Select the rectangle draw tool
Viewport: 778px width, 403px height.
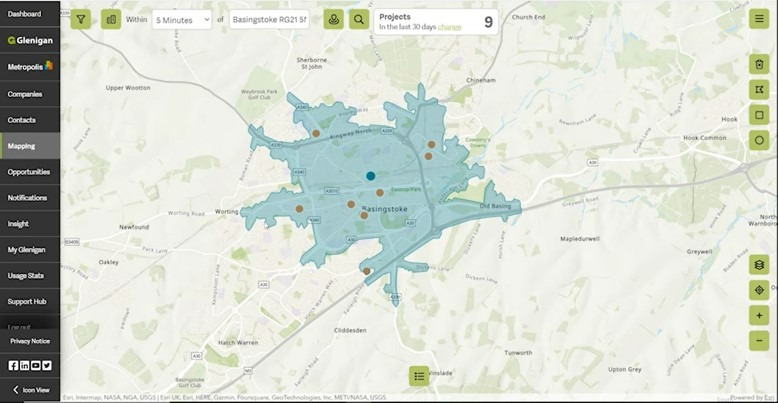759,115
